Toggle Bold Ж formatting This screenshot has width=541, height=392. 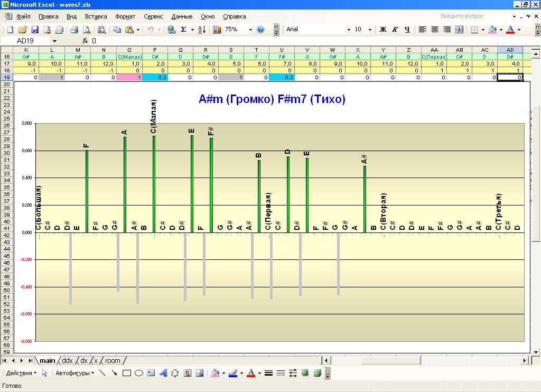click(383, 30)
